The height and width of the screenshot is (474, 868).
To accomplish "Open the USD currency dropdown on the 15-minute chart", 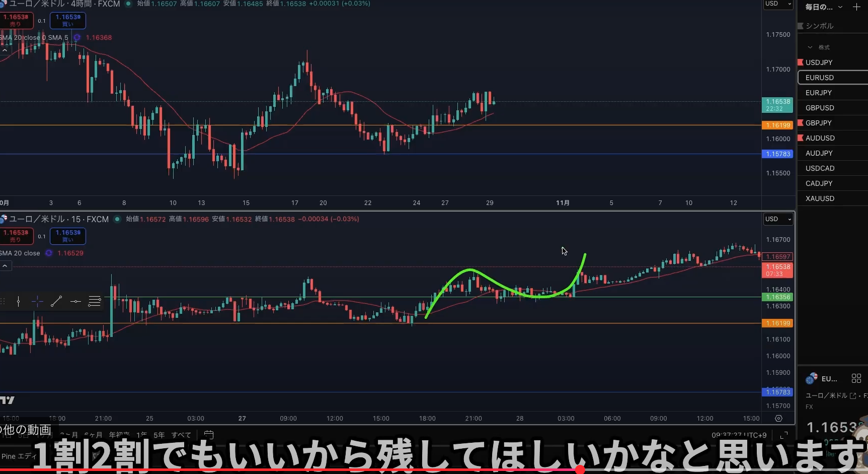I will 778,219.
